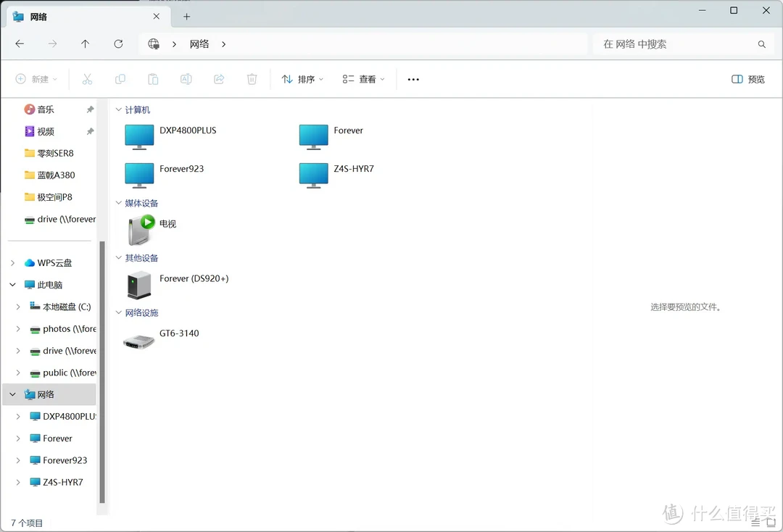Click the Delete icon in the toolbar

click(x=252, y=79)
